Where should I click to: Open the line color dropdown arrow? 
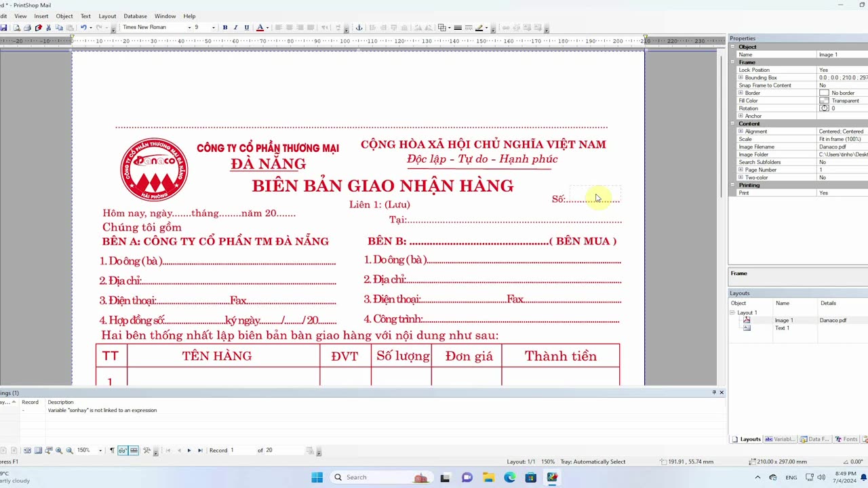click(x=487, y=28)
